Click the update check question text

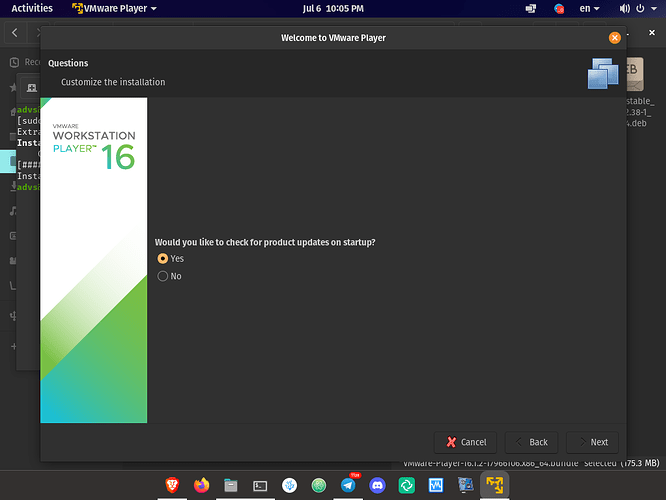coord(265,242)
